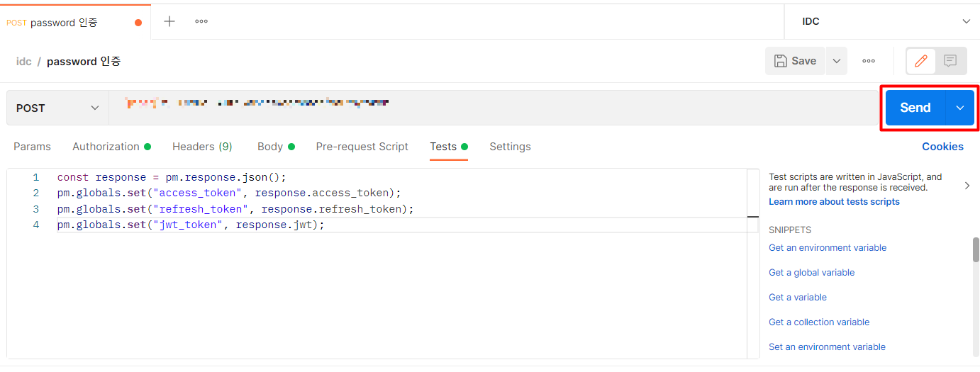Viewport: 980px width, 372px height.
Task: Open request options menu beside Save
Action: 869,61
